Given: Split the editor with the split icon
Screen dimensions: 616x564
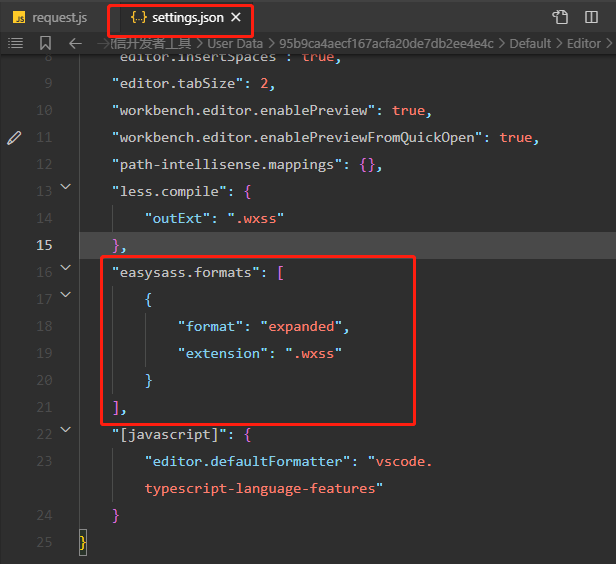Looking at the screenshot, I should [591, 17].
